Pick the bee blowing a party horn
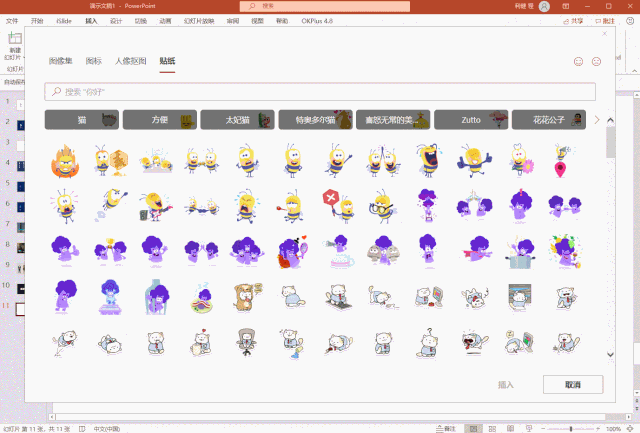The width and height of the screenshot is (640, 433). tap(291, 206)
